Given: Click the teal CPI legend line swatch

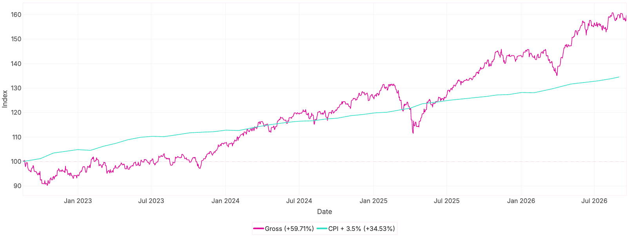Looking at the screenshot, I should tap(322, 229).
